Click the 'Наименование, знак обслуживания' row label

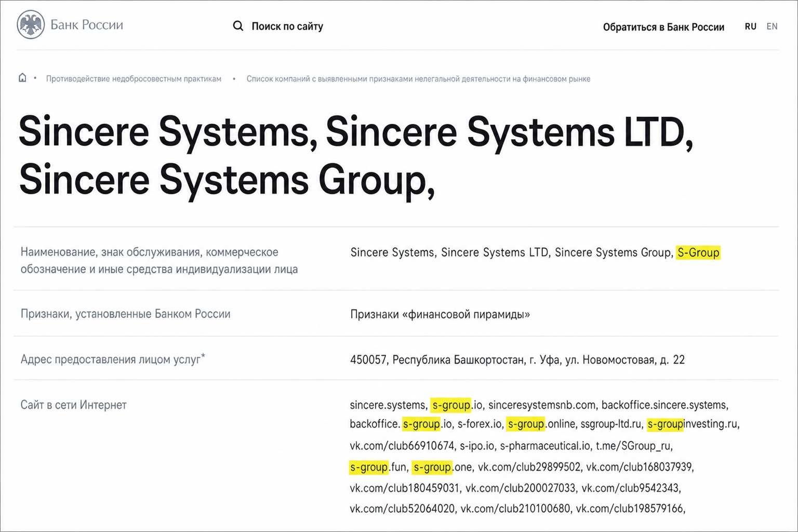point(159,260)
